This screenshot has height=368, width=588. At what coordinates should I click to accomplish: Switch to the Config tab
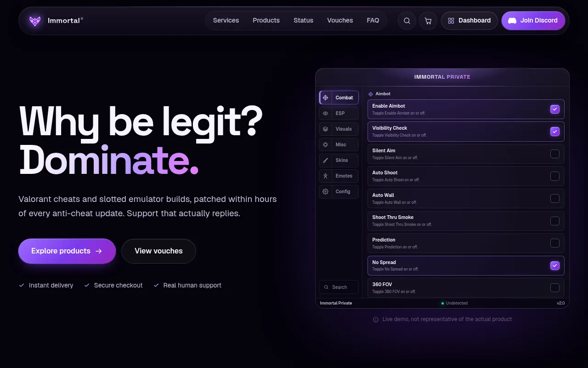pyautogui.click(x=339, y=191)
